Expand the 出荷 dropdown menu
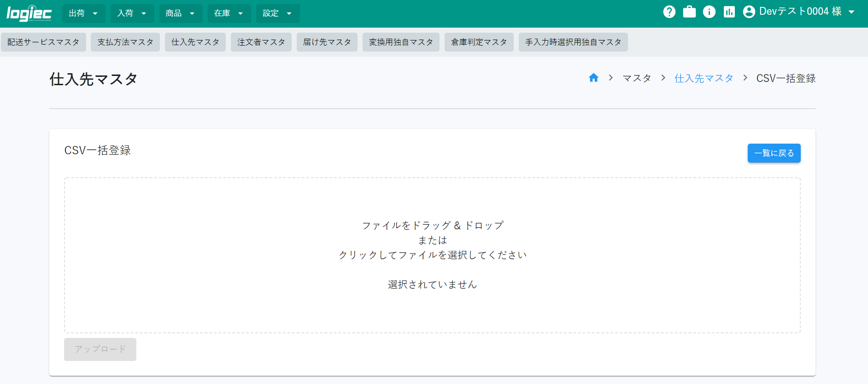The width and height of the screenshot is (868, 384). [x=83, y=13]
